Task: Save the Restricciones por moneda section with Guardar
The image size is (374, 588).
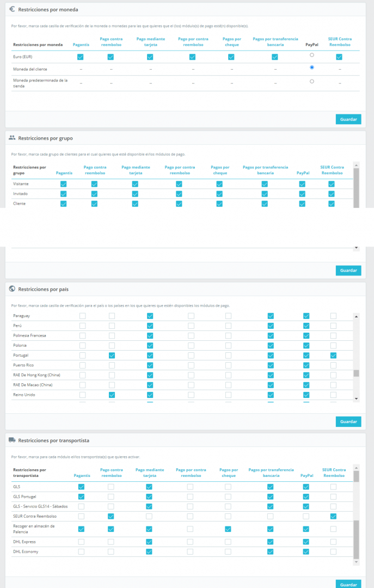Action: click(348, 119)
